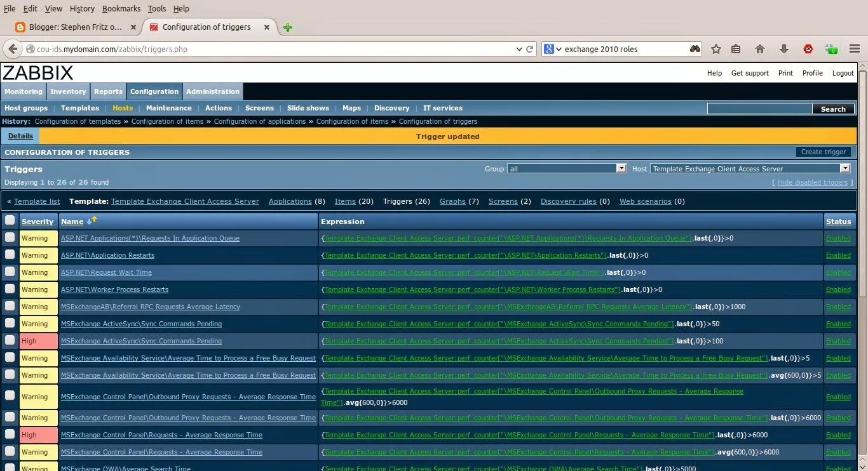
Task: Click the Google search engine icon
Action: pos(549,49)
